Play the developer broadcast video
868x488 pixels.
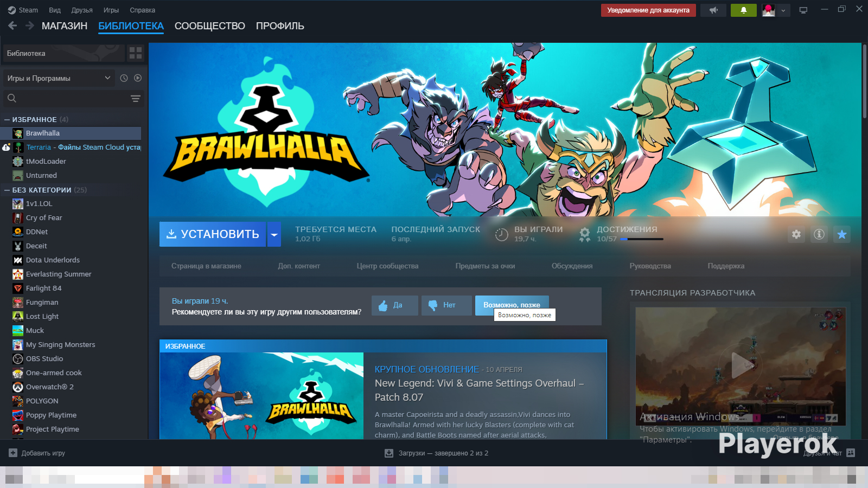pos(741,365)
